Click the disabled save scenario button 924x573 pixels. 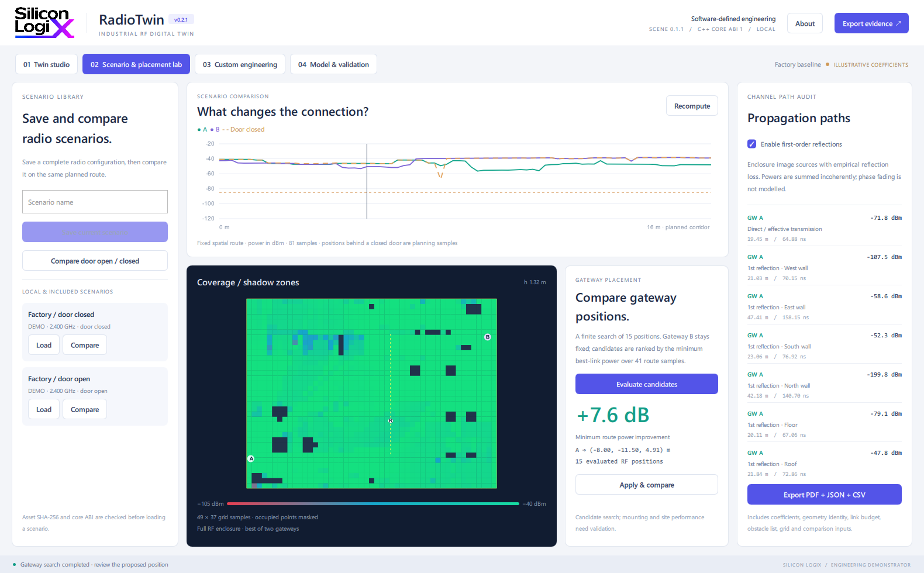(x=95, y=232)
